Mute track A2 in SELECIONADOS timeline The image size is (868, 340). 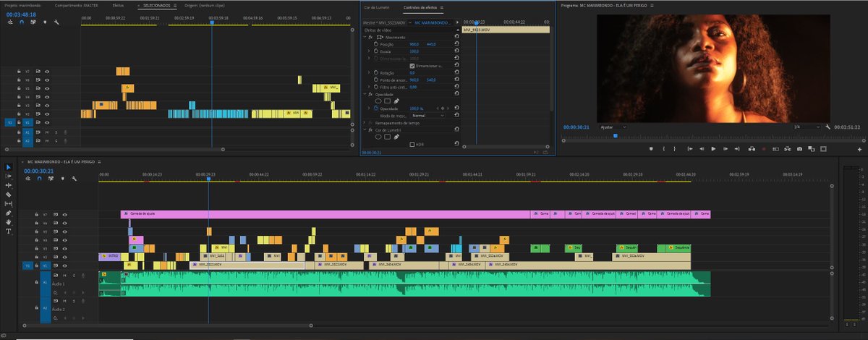pos(46,141)
